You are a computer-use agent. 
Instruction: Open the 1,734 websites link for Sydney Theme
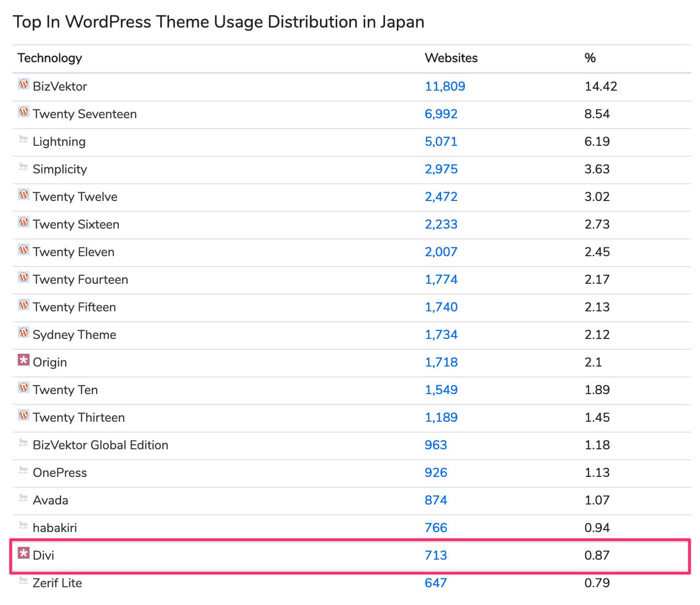coord(441,335)
